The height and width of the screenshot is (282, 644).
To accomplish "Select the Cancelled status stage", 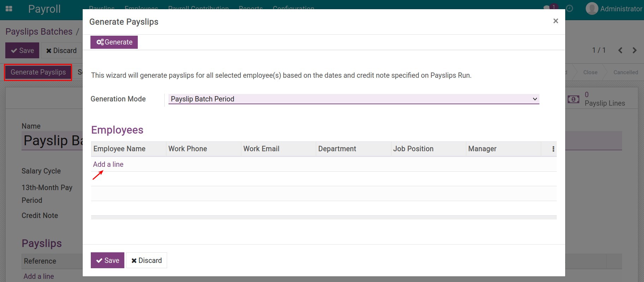I will point(626,72).
